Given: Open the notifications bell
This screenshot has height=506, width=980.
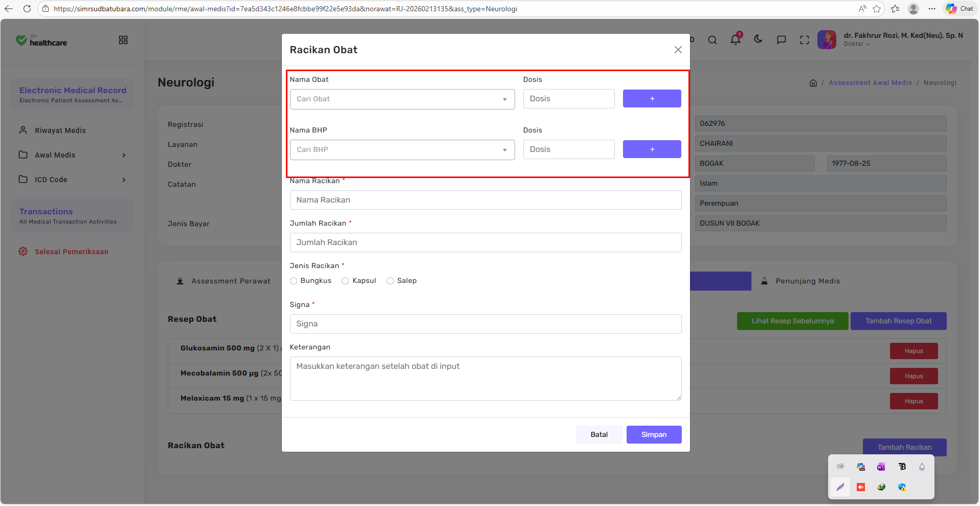Looking at the screenshot, I should [736, 39].
